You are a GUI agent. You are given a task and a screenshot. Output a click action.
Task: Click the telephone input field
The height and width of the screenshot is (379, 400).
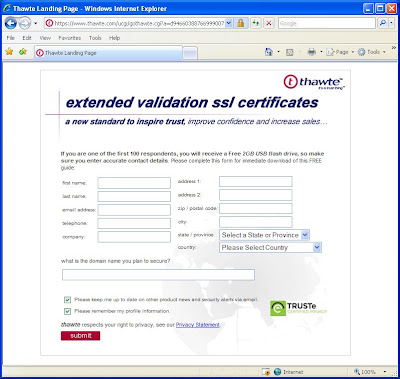click(134, 223)
